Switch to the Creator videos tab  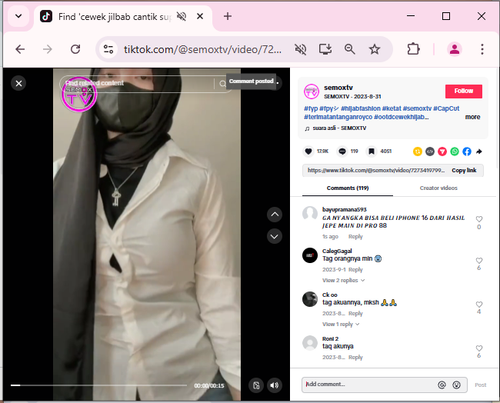438,188
